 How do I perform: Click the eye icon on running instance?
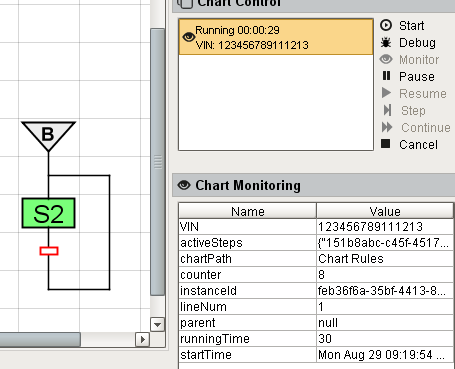click(x=189, y=37)
